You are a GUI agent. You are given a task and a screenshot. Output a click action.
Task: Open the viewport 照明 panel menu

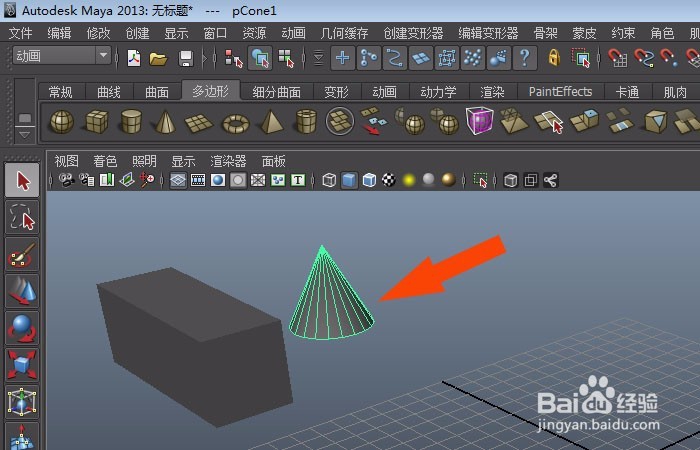click(144, 161)
